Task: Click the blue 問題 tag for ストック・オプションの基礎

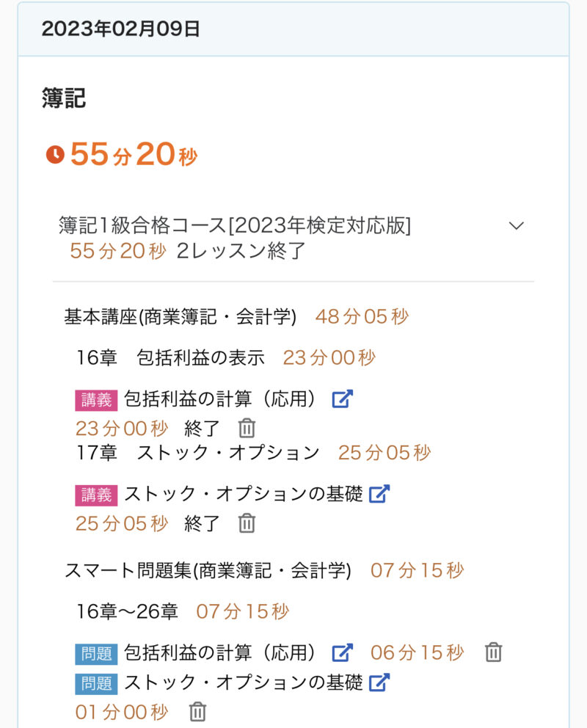Action: click(x=96, y=683)
